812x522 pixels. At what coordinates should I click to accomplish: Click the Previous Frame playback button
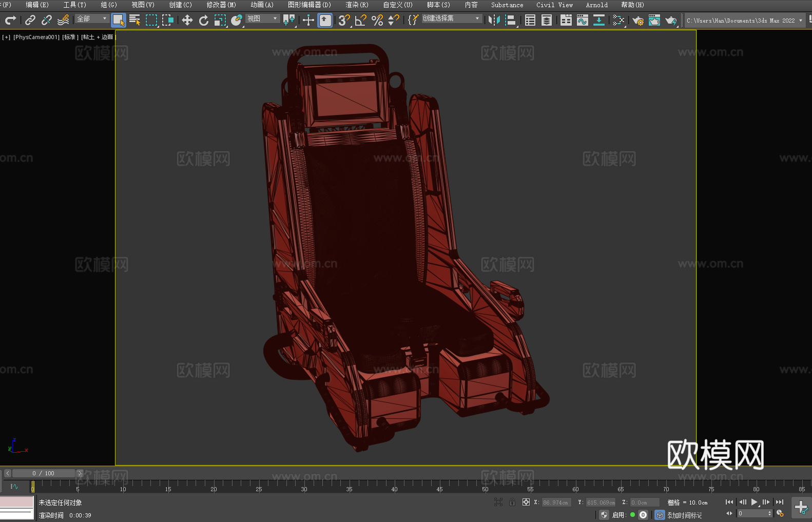[742, 502]
